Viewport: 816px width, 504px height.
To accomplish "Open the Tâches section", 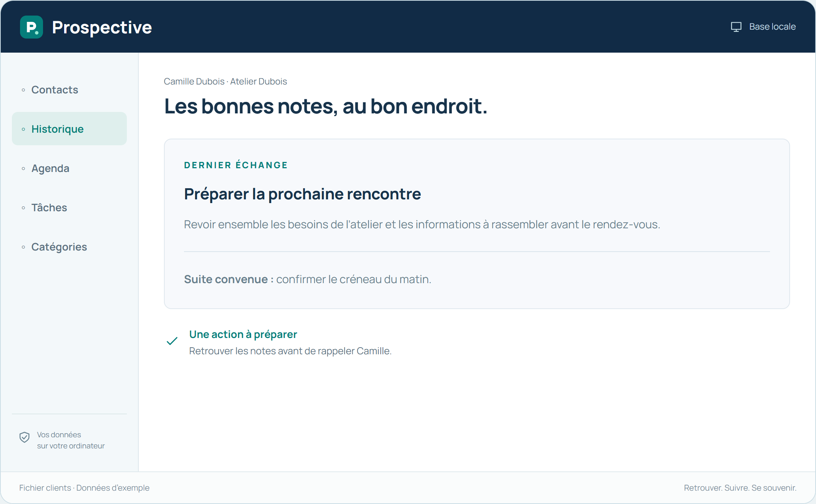I will 69,208.
